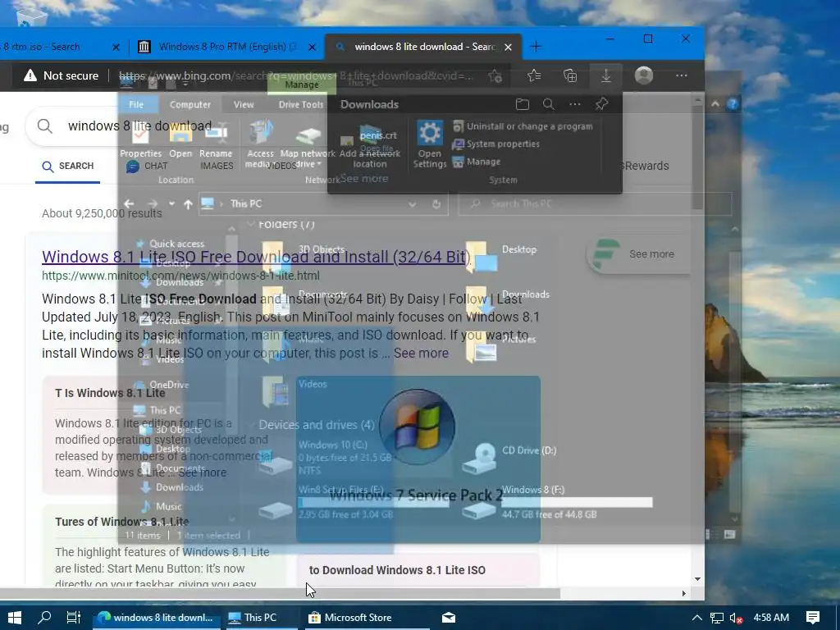This screenshot has width=840, height=630.
Task: Switch to Computer ribbon tab in Explorer
Action: point(190,104)
